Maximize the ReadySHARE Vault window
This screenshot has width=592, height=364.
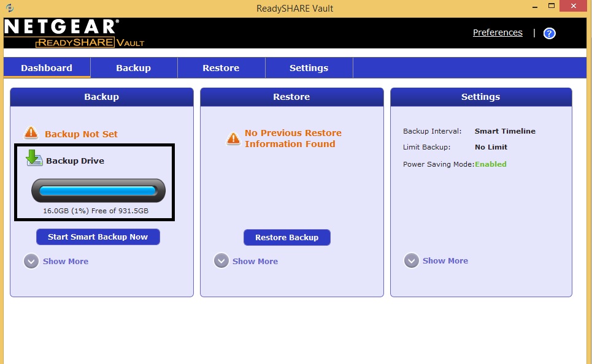552,6
